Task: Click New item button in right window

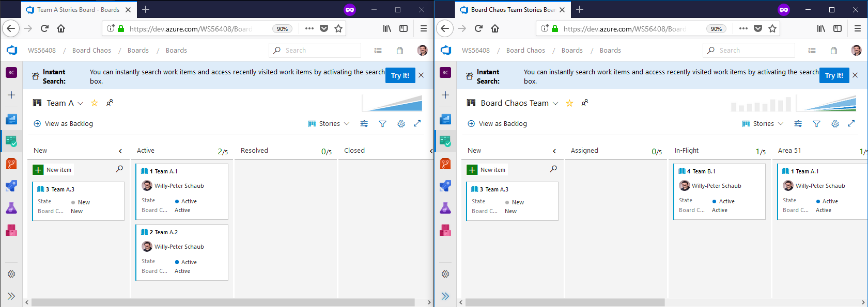Action: click(x=487, y=170)
